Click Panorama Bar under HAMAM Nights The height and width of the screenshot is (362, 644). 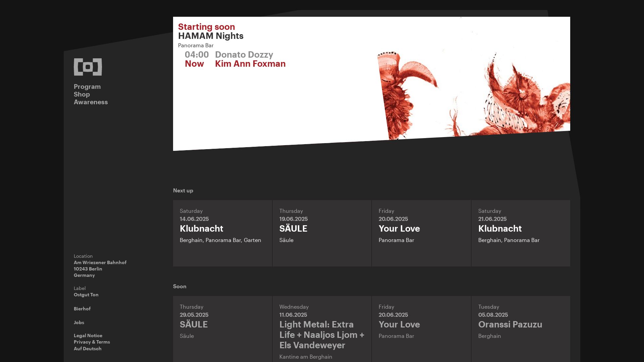(196, 45)
